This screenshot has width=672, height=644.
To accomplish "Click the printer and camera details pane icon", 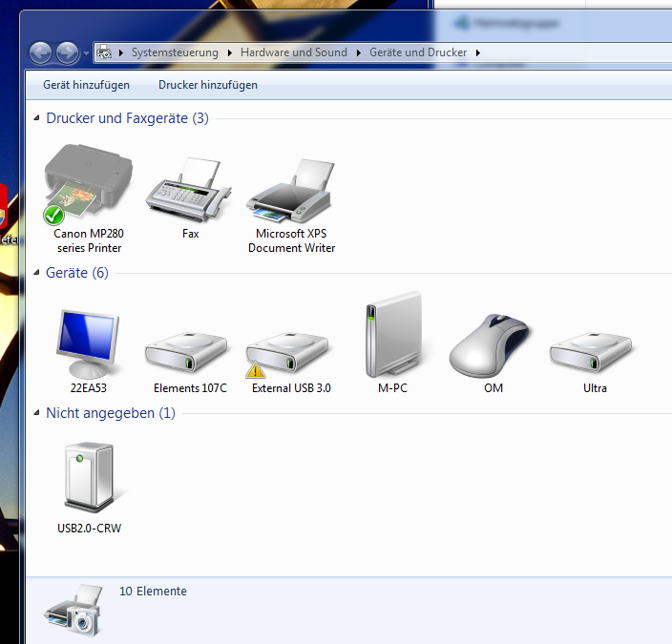I will [73, 611].
